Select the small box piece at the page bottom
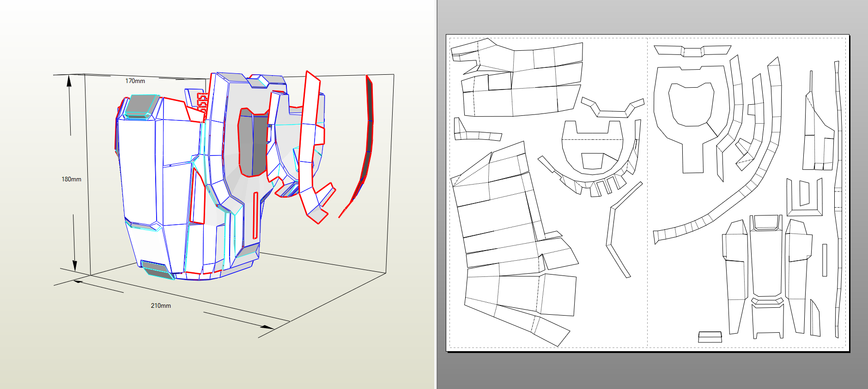Screen dimensions: 868x389 (x=710, y=337)
